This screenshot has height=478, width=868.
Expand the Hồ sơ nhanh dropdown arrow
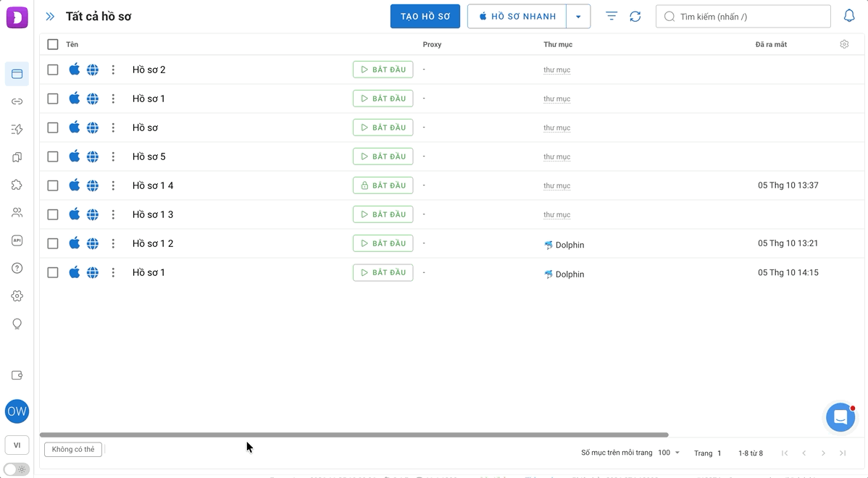[x=578, y=17]
